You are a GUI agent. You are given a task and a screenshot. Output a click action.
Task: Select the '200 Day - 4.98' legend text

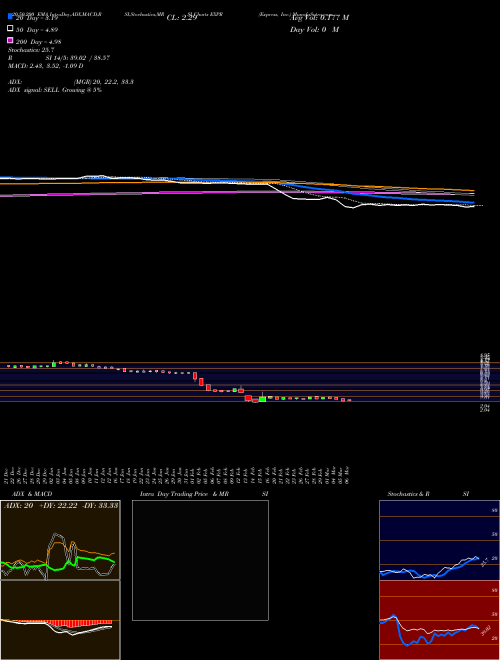coord(39,42)
